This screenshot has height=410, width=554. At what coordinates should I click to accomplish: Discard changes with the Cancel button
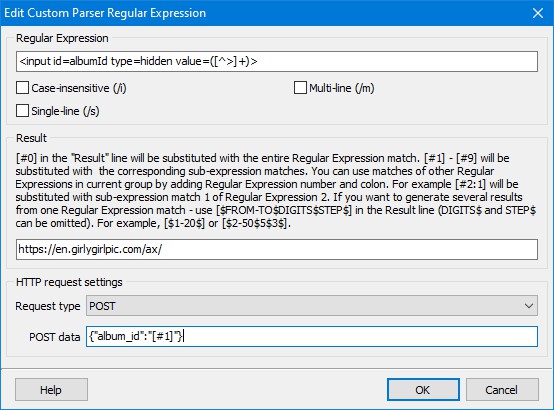click(502, 390)
